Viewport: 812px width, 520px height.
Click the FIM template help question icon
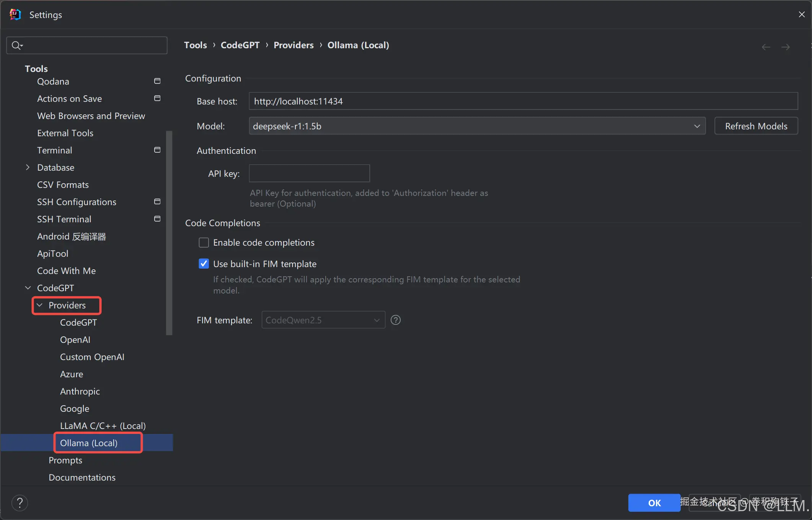396,320
